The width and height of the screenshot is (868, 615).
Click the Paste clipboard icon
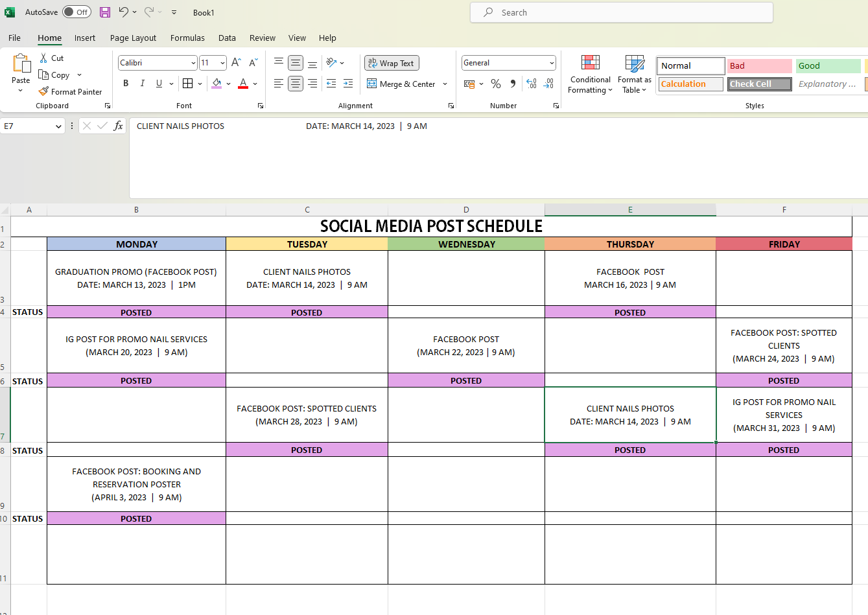pos(21,64)
